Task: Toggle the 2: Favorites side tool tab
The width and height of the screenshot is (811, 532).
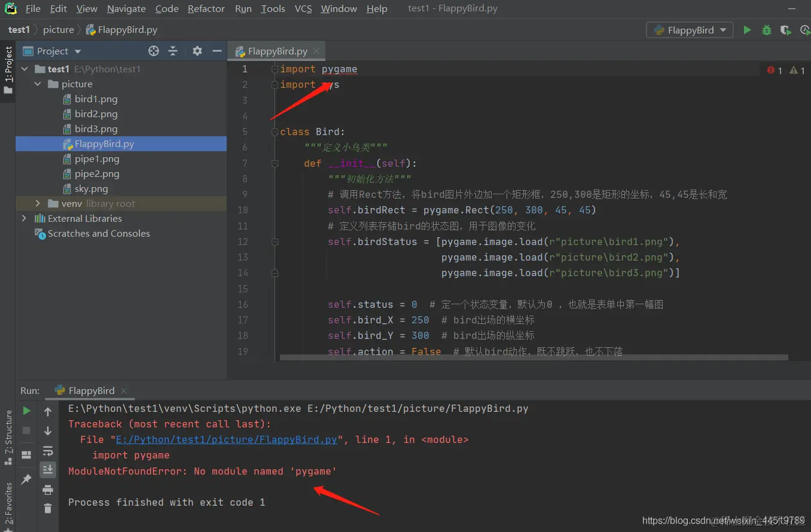Action: tap(8, 505)
